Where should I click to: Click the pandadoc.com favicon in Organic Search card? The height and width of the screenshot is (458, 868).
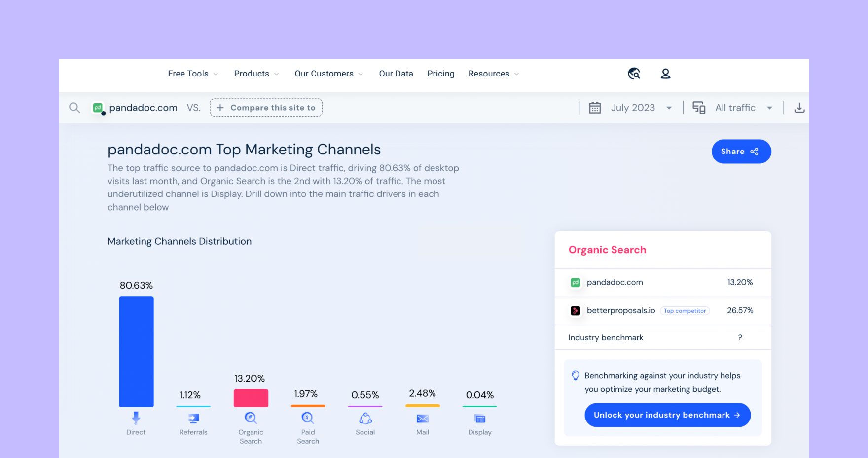(576, 283)
